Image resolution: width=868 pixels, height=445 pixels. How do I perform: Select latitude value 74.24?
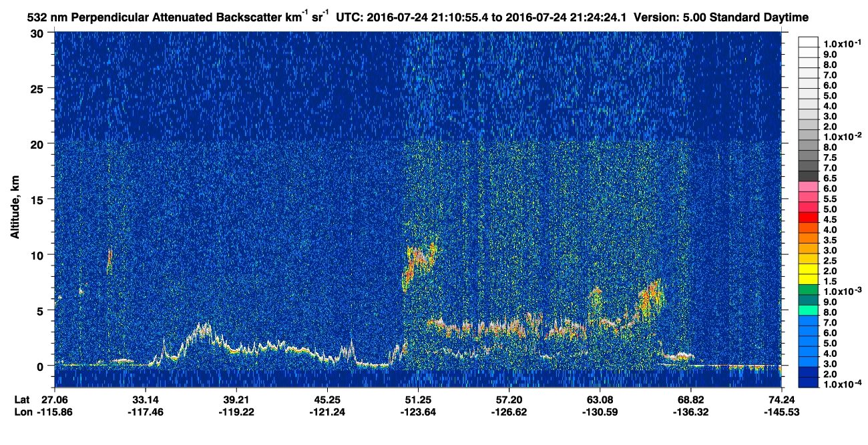[782, 400]
